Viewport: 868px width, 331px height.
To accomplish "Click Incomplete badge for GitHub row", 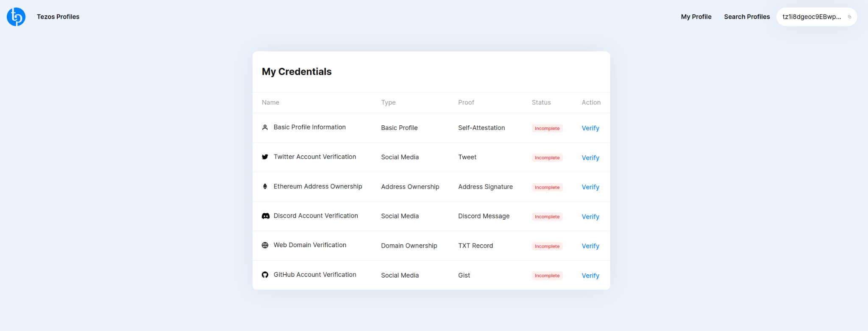I will (547, 276).
